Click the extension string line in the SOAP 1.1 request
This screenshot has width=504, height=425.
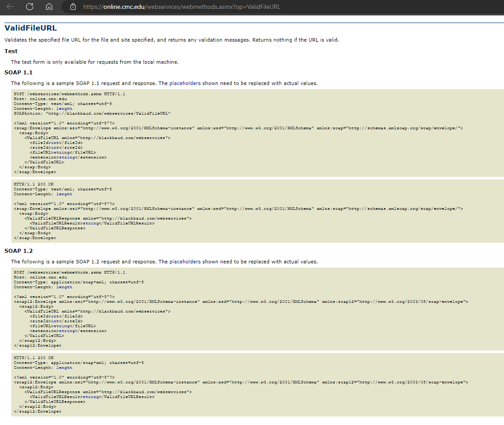[68, 158]
